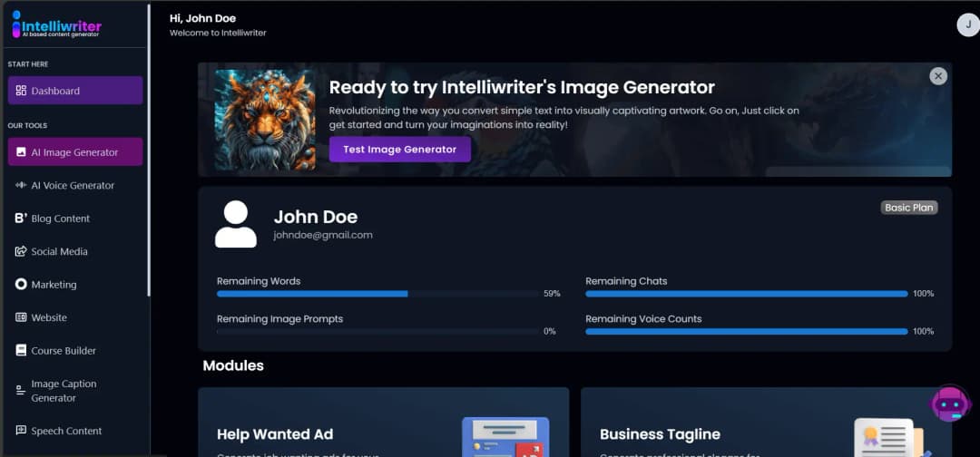Click the johndoe@gmail.com email text
Image resolution: width=980 pixels, height=457 pixels.
[x=323, y=236]
